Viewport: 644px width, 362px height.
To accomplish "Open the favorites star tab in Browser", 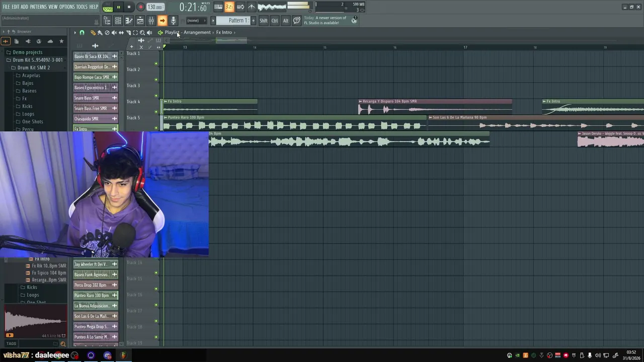I will (x=61, y=41).
